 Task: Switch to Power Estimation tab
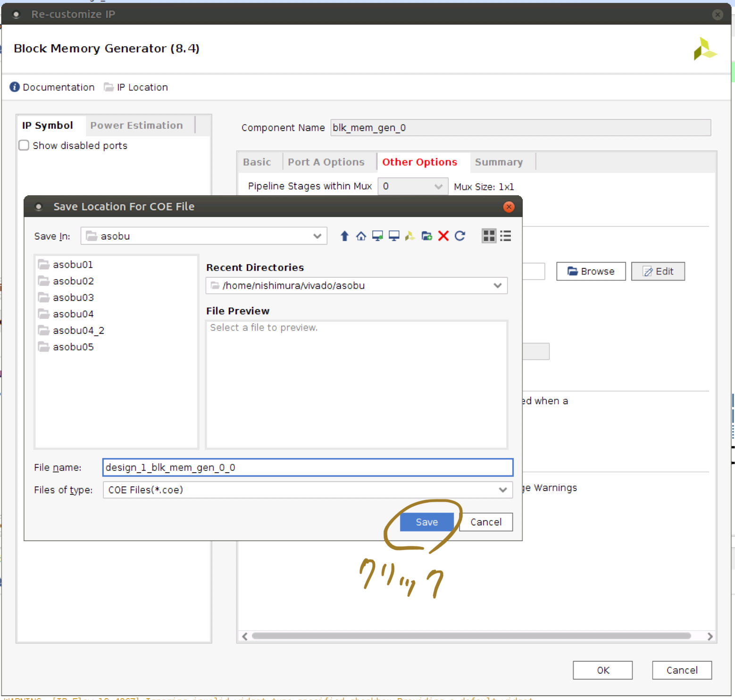pos(137,125)
